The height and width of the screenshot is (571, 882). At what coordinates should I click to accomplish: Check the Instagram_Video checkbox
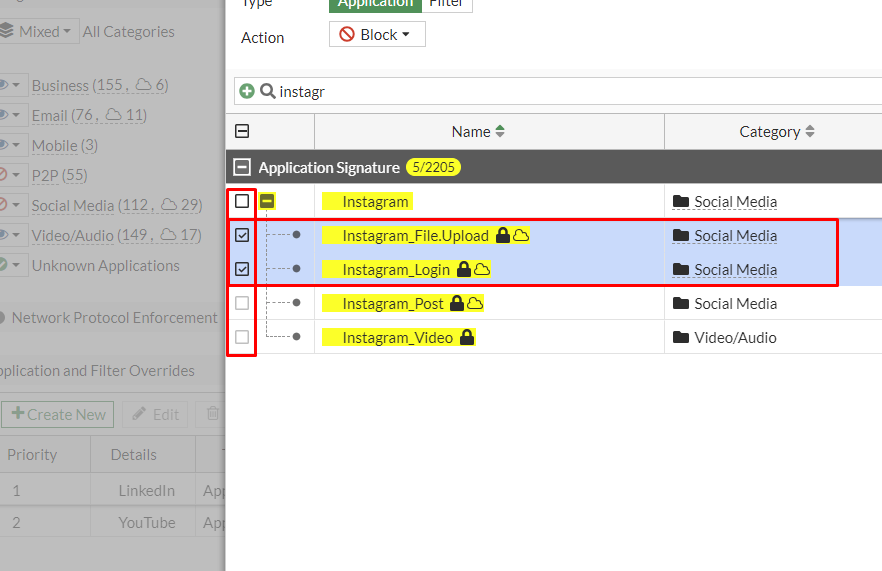pyautogui.click(x=242, y=337)
